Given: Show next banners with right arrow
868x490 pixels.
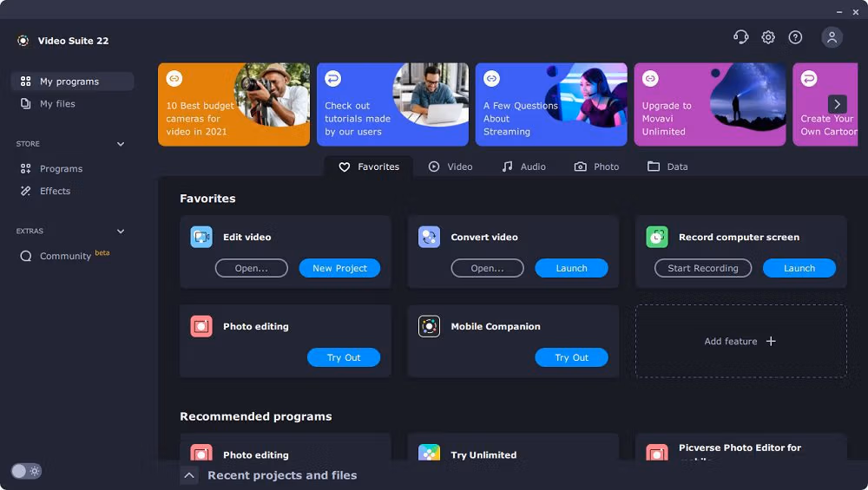Looking at the screenshot, I should click(837, 104).
